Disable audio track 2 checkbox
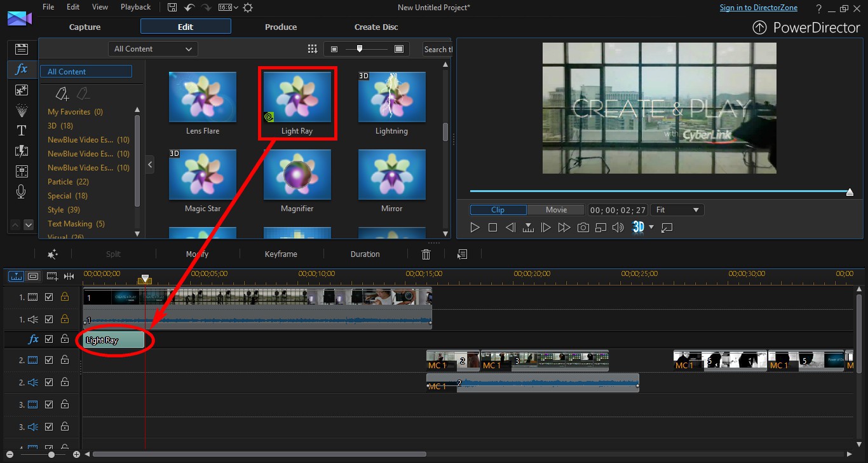 pyautogui.click(x=49, y=383)
